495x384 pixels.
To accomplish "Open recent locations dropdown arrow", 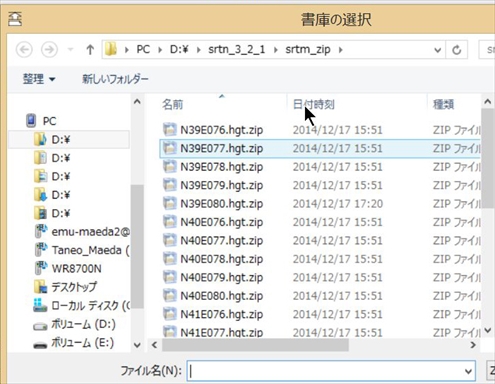I will point(70,50).
